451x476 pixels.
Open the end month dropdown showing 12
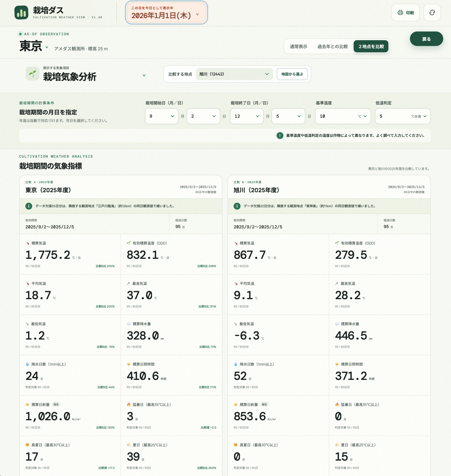click(x=247, y=116)
